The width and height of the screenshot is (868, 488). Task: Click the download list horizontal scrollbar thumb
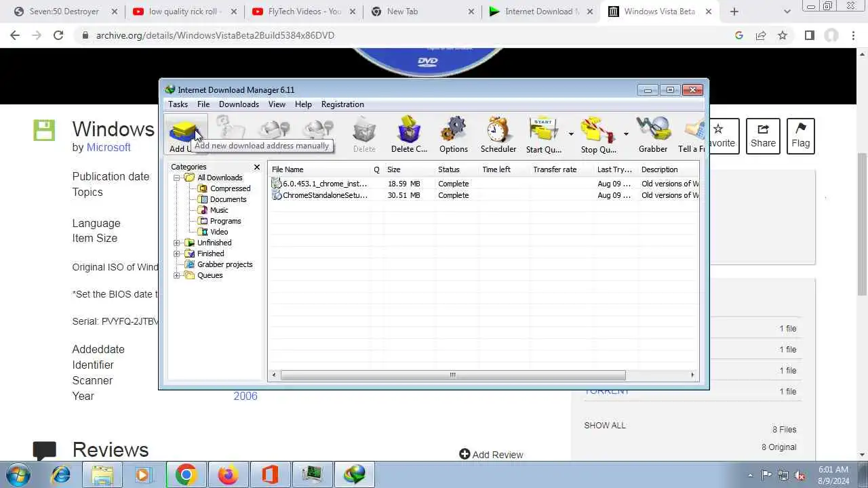click(x=453, y=375)
